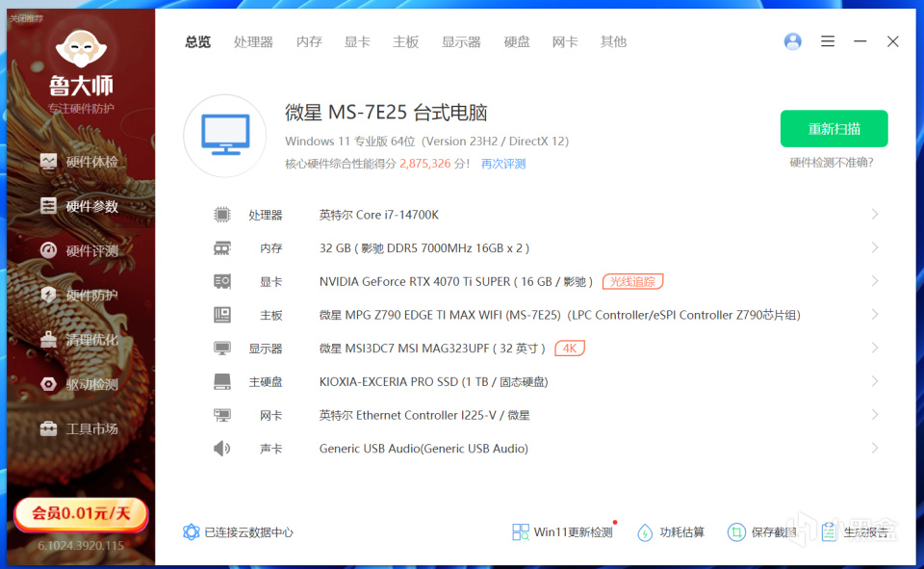Click the motherboard icon
Viewport: 924px width, 569px height.
(222, 315)
